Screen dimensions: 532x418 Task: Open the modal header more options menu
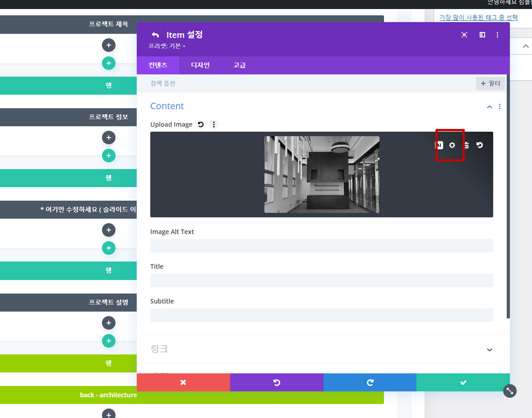[497, 35]
